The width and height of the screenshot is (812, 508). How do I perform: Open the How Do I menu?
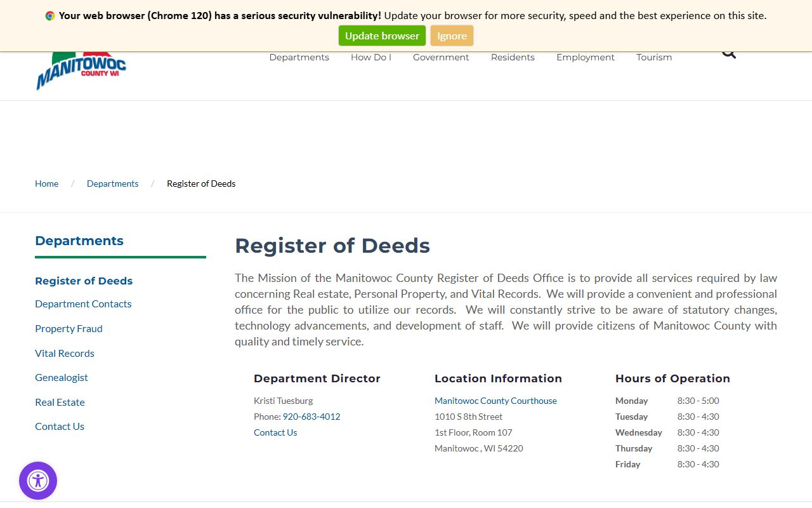(x=371, y=57)
